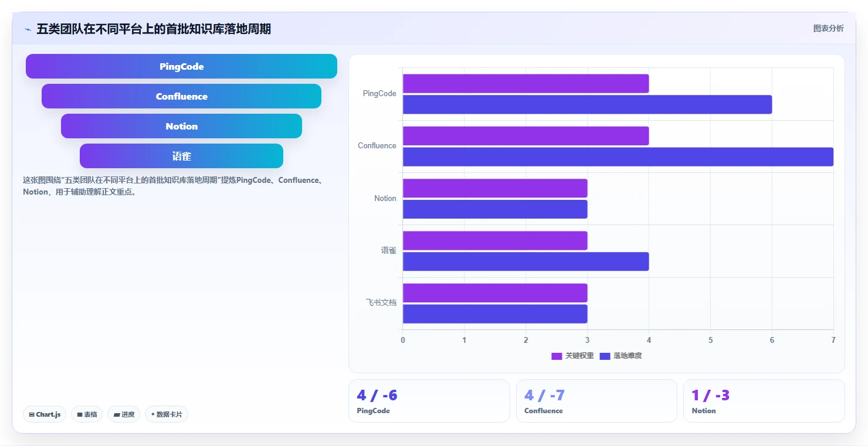Open the PingCode 4 / -6 data card
868x446 pixels.
click(x=429, y=401)
